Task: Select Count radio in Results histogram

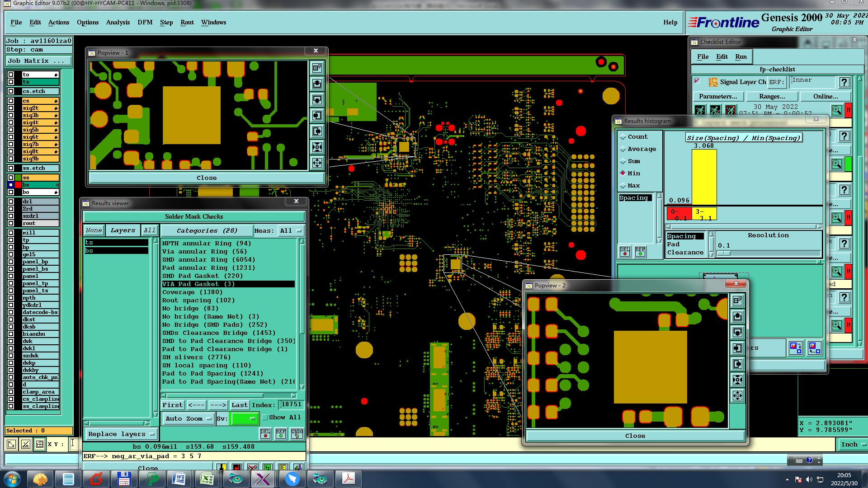Action: 623,136
